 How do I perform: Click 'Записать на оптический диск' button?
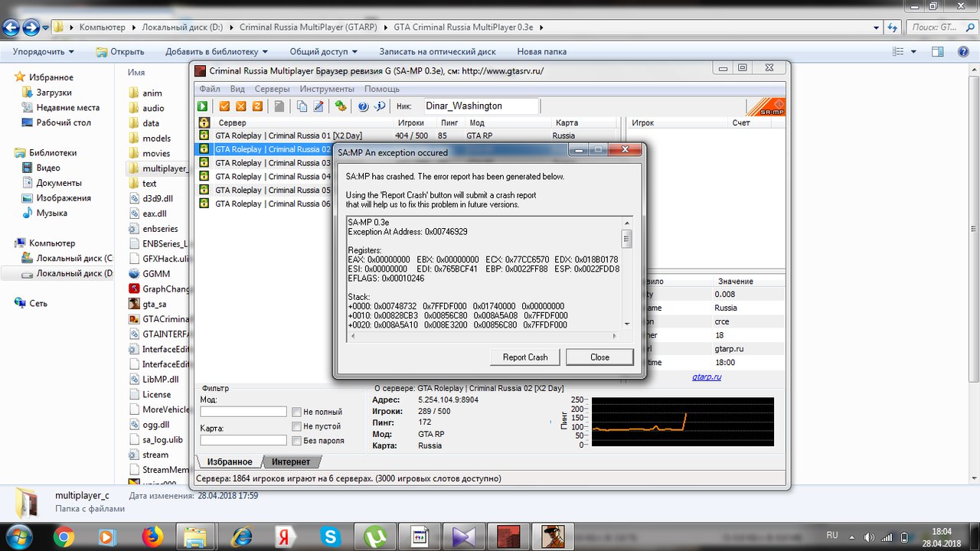point(437,51)
